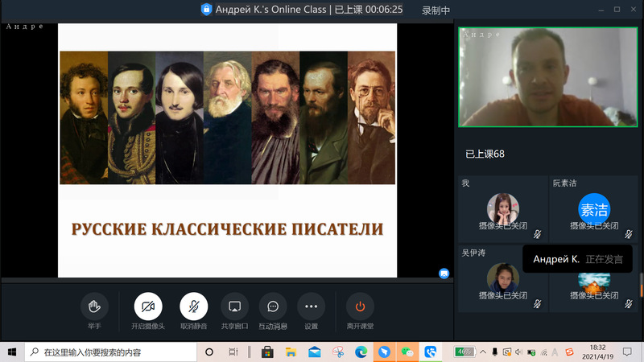Open 共享窗口 screen sharing

click(234, 306)
